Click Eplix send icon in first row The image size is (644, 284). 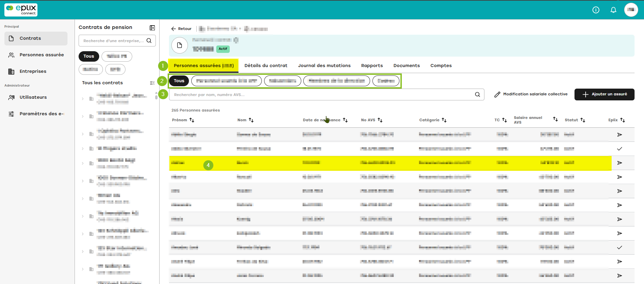pyautogui.click(x=619, y=135)
